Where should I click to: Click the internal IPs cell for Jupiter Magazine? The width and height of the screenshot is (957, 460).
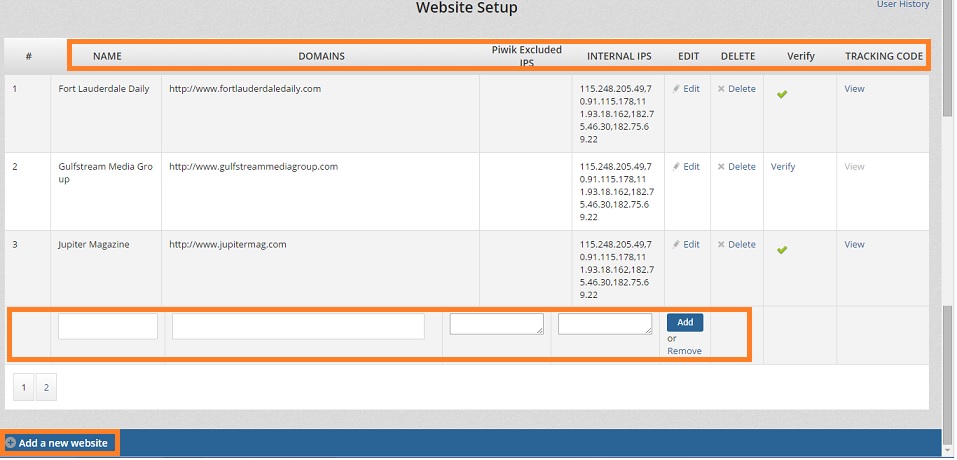tap(616, 270)
